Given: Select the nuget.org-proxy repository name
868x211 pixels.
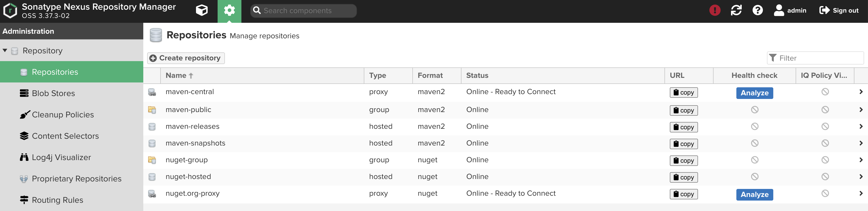Looking at the screenshot, I should tap(192, 194).
